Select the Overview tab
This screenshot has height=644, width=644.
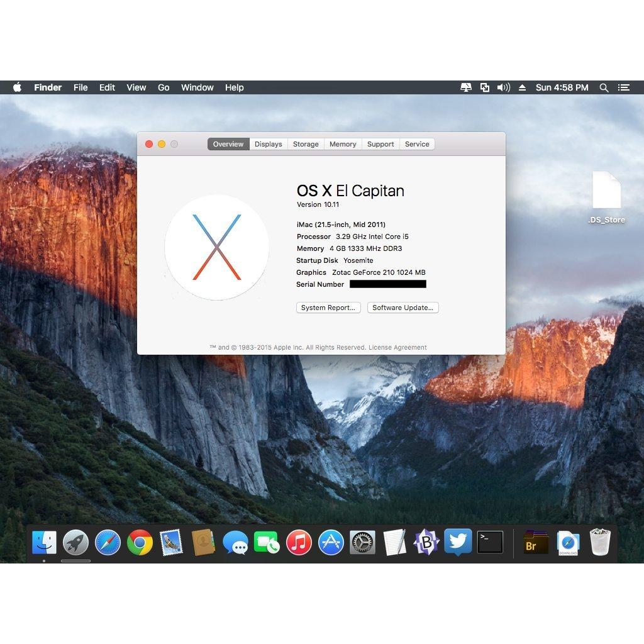pos(228,144)
